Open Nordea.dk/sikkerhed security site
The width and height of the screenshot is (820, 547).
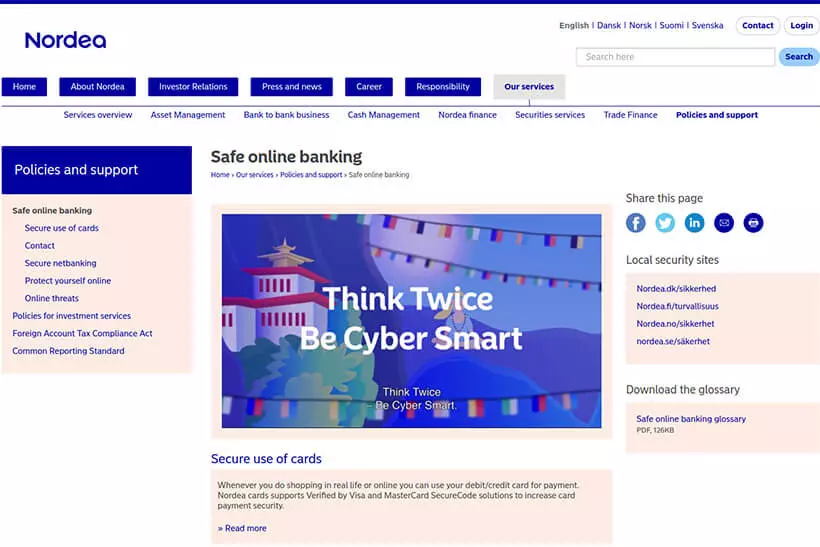[676, 289]
